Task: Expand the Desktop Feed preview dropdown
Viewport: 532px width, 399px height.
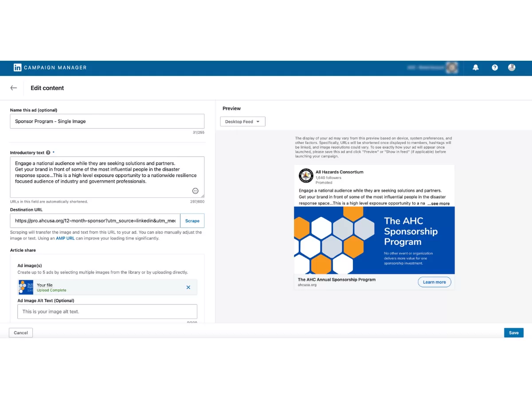Action: click(243, 121)
